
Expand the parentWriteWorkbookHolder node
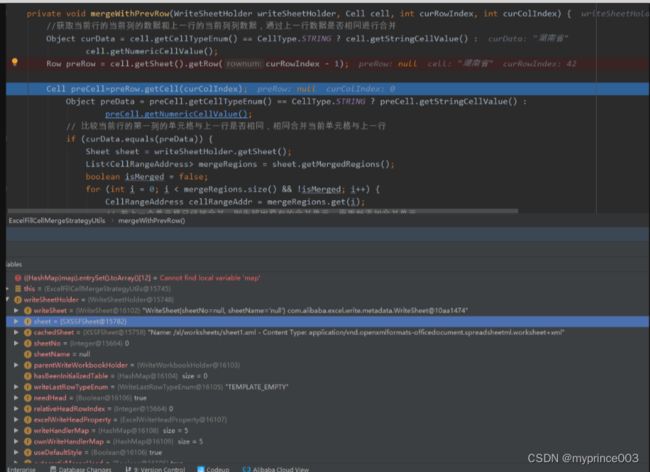click(x=16, y=365)
